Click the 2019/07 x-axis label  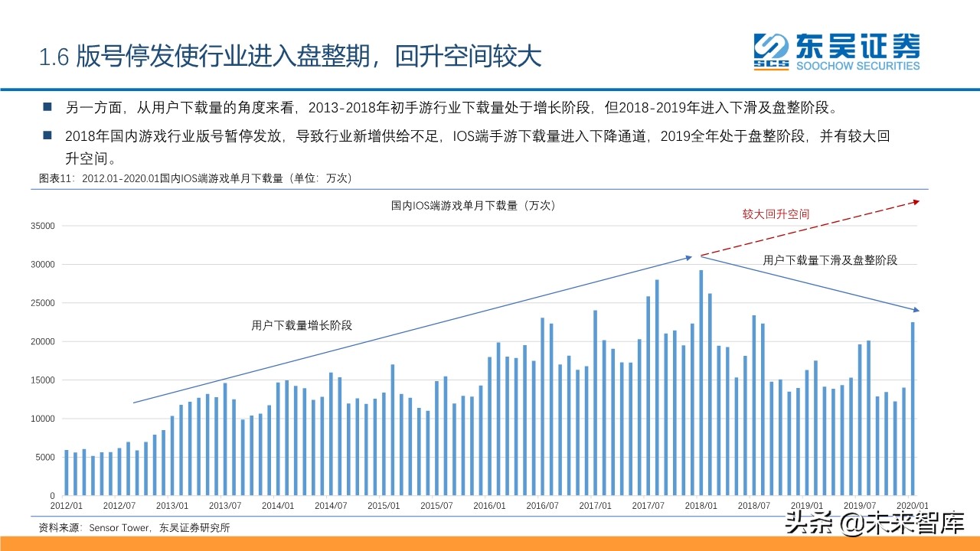tap(859, 506)
